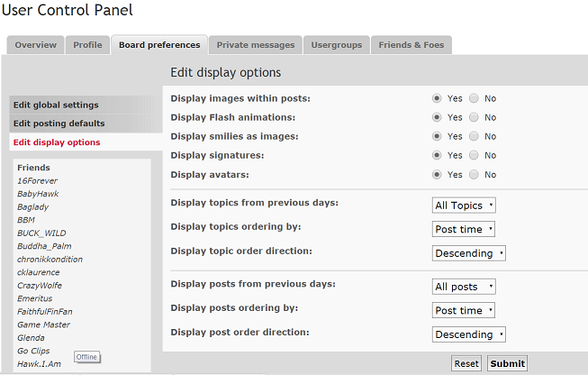Click the Submit button

[x=507, y=364]
